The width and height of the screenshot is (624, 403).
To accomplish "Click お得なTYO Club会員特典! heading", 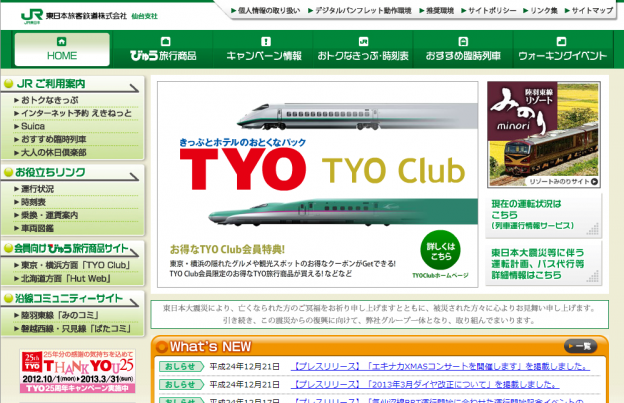I will pos(227,249).
